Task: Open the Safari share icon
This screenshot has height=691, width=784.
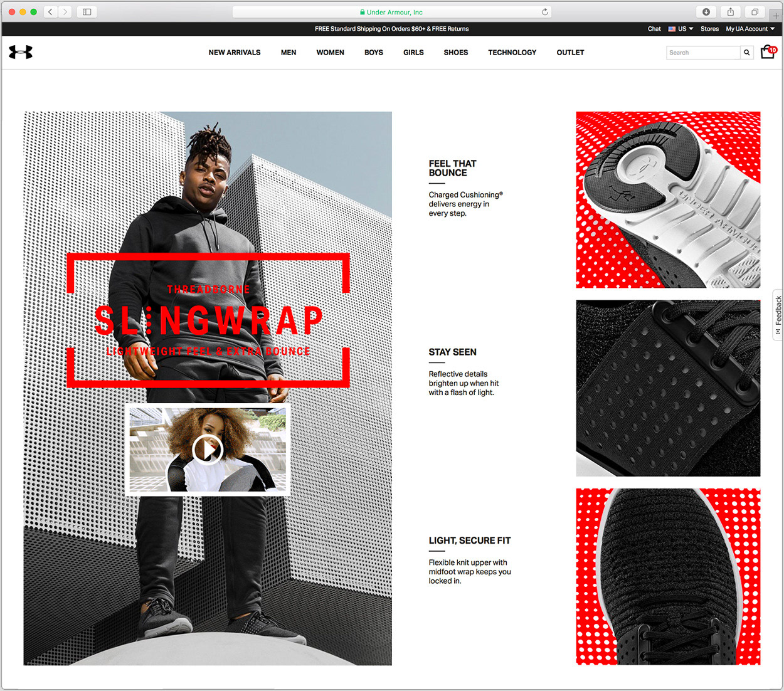Action: pyautogui.click(x=730, y=12)
